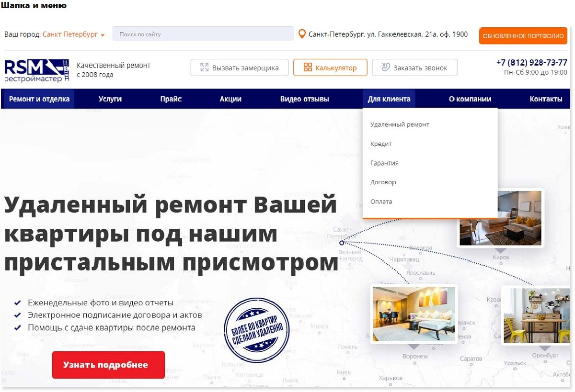Open the О компании menu item
Screen dimensions: 575x392
tap(470, 99)
